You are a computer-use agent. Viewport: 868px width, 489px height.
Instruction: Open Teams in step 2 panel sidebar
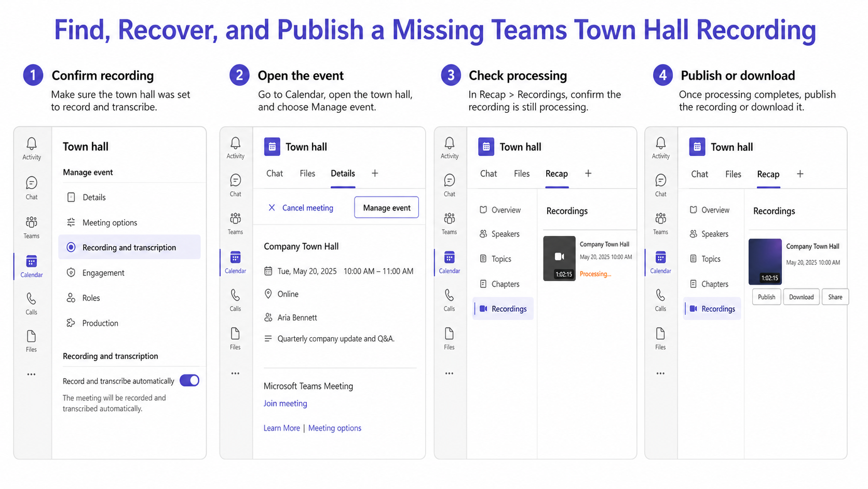(x=235, y=223)
